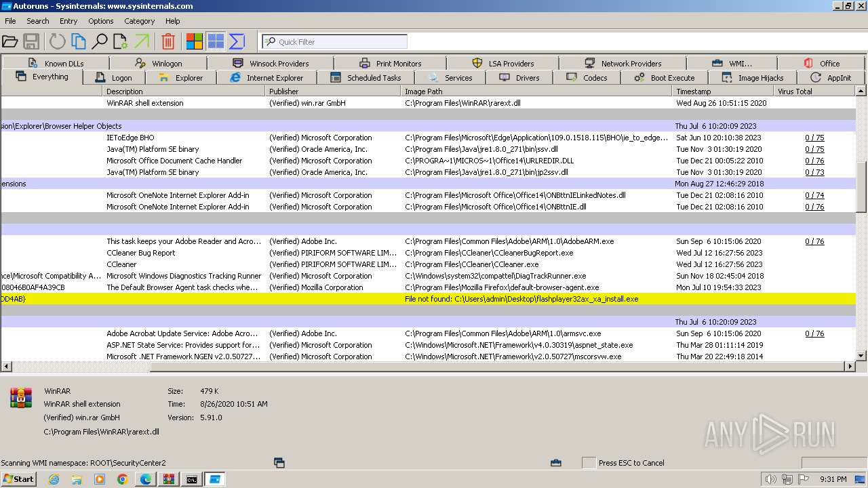Click the vertical scrollbar down arrow
This screenshot has height=488, width=868.
(861, 355)
